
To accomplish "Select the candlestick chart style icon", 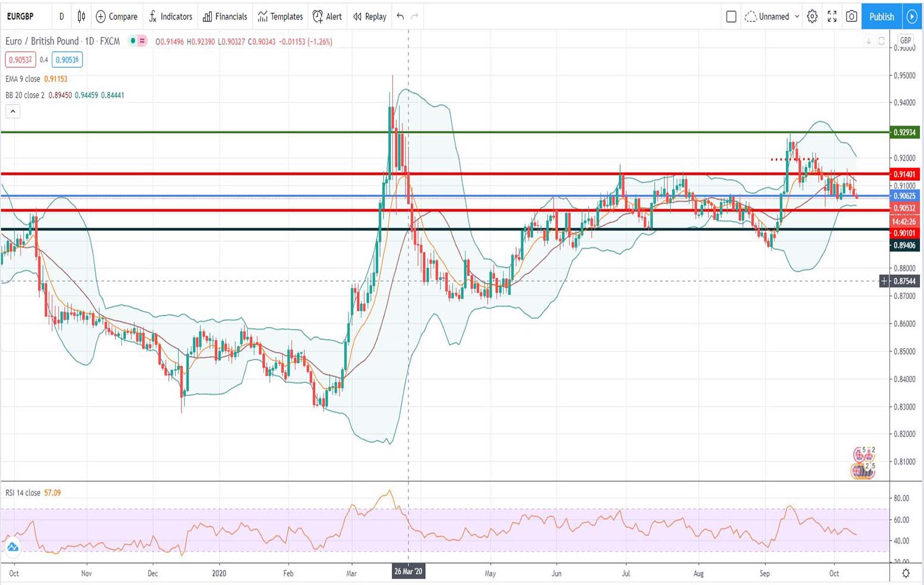I will tap(81, 17).
